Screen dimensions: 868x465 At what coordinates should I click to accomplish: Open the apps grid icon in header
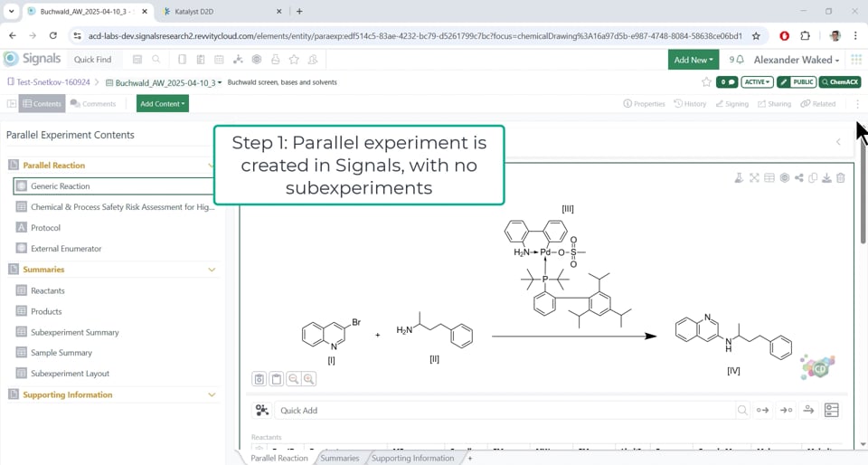[856, 59]
